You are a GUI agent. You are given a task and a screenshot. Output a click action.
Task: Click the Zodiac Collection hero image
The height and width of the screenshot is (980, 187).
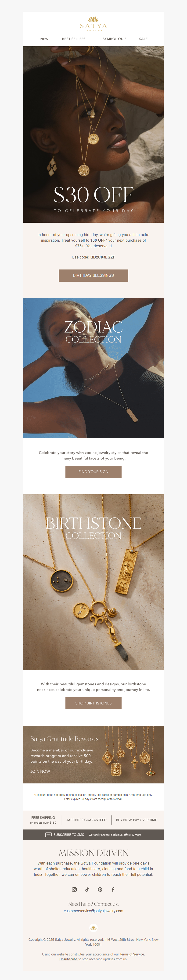[x=93, y=368]
